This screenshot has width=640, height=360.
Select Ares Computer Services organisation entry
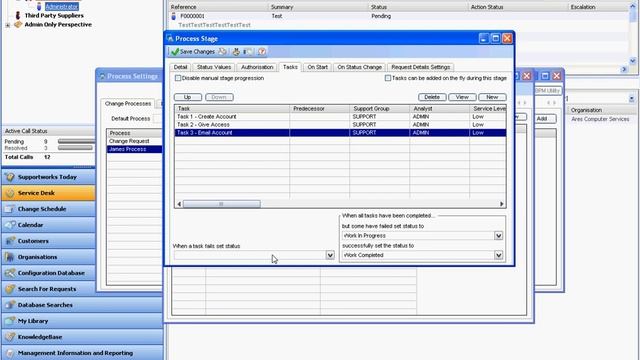tap(600, 119)
